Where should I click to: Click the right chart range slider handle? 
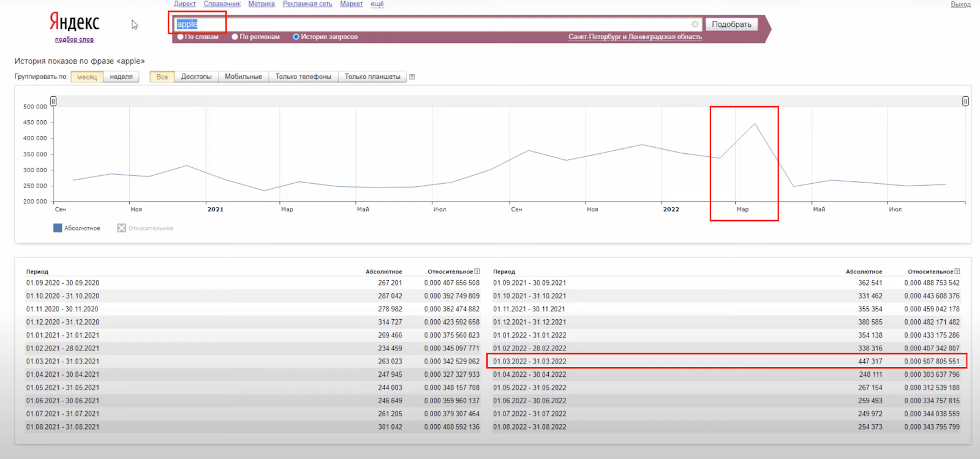click(x=965, y=101)
